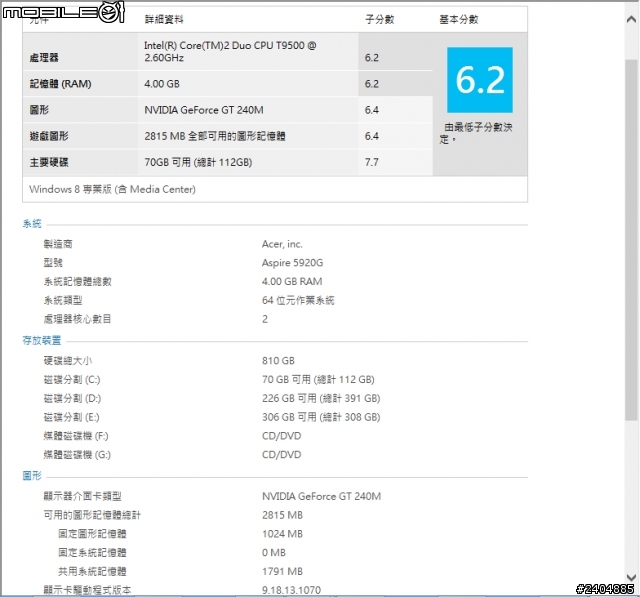Click the scrollbar down arrow
640x597 pixels.
tap(631, 577)
